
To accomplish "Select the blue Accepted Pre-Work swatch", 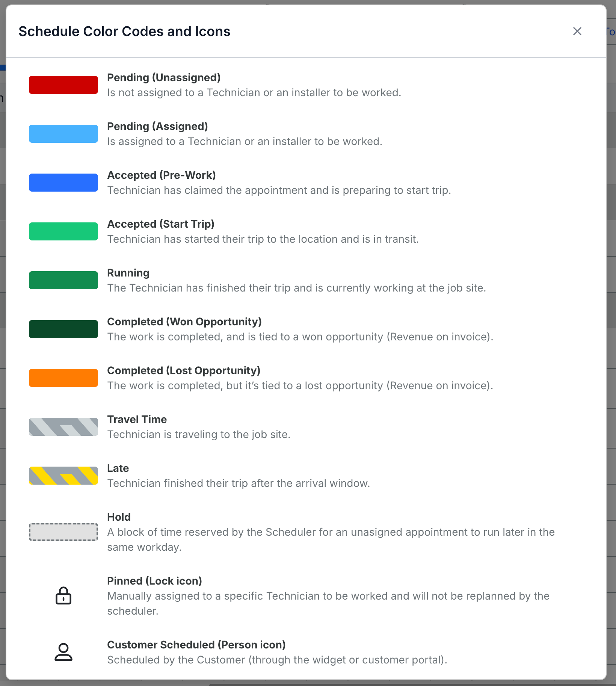I will click(63, 183).
